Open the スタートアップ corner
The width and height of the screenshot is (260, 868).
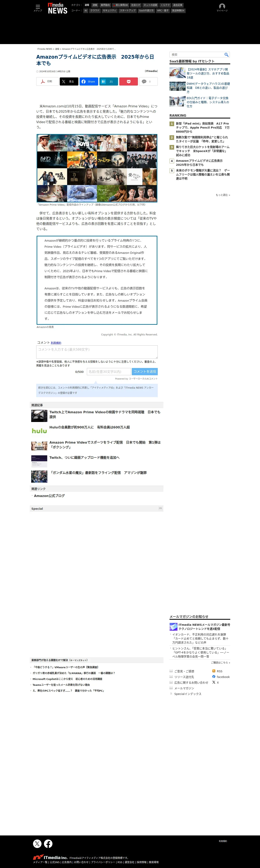(128, 11)
